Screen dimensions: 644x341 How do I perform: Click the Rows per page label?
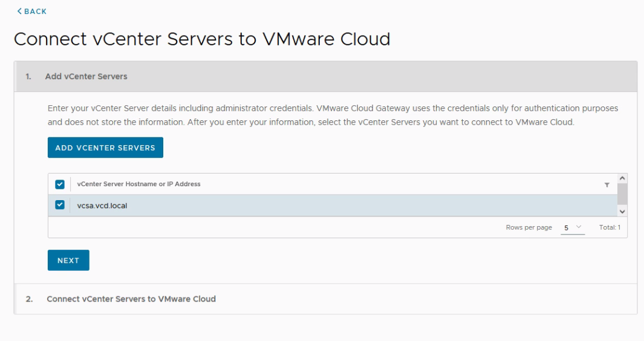(529, 228)
